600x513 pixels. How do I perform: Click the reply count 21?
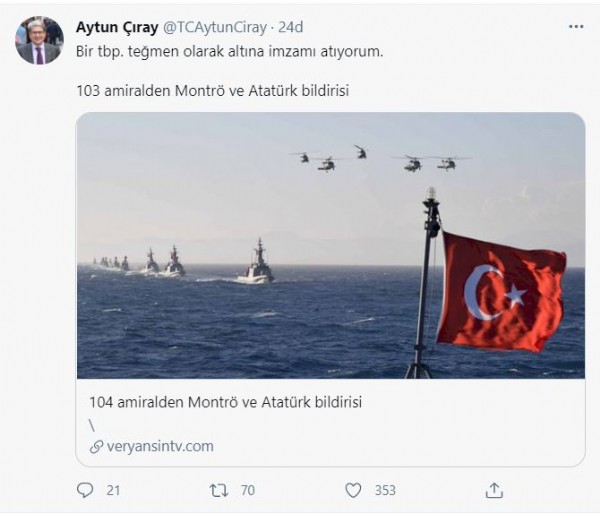point(113,490)
